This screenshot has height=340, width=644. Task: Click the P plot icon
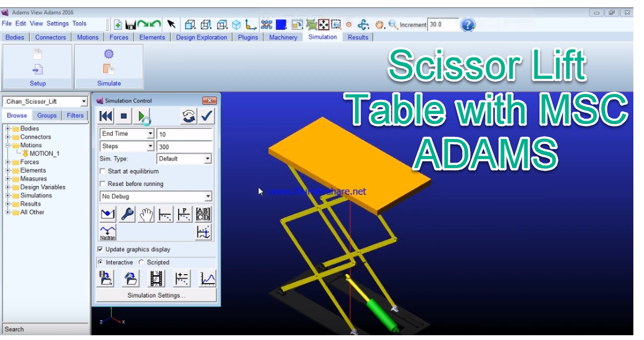[184, 214]
